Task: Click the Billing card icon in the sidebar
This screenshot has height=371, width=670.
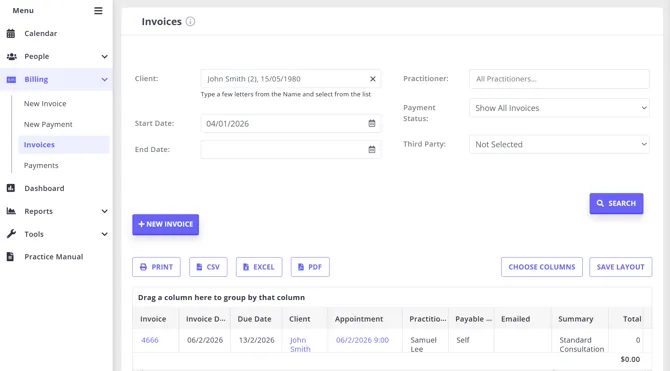Action: (11, 80)
